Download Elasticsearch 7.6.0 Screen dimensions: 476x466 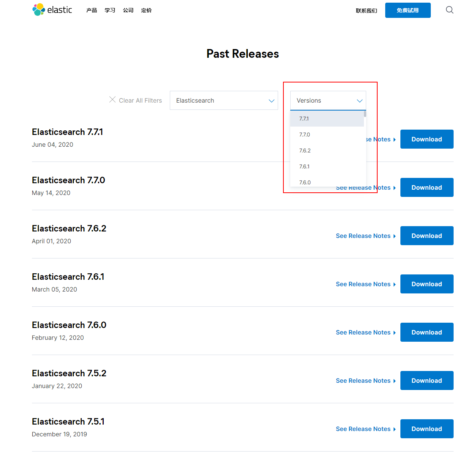(x=427, y=332)
